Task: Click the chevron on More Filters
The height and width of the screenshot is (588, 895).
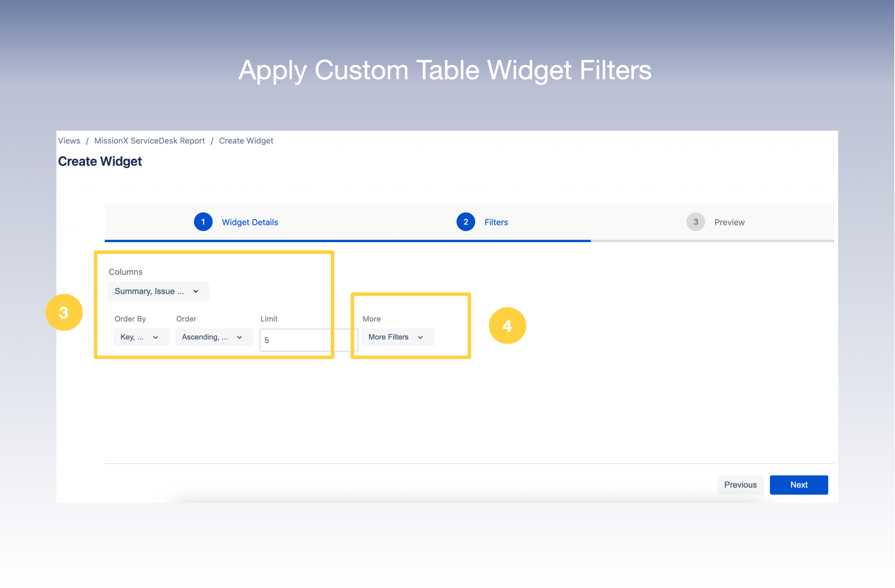Action: pyautogui.click(x=421, y=337)
